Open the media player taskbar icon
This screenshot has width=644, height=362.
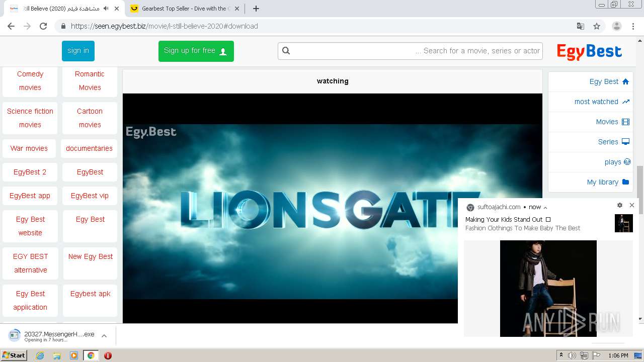[74, 355]
